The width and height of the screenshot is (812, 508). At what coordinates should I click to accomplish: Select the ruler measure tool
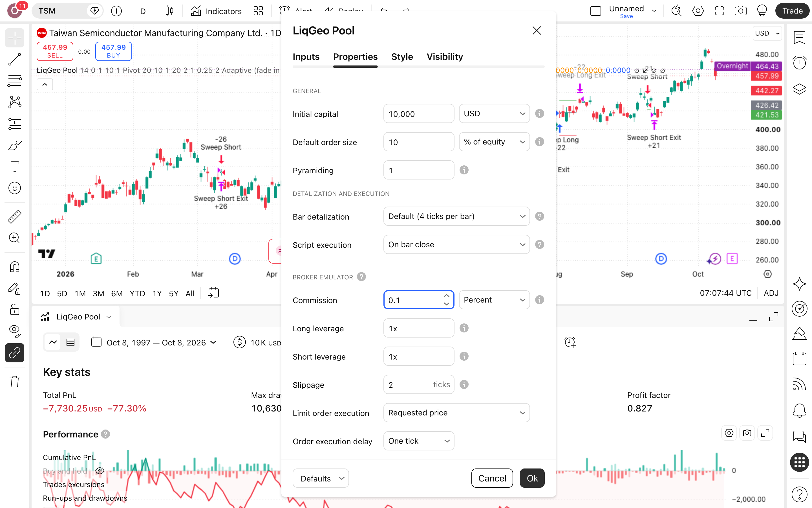pyautogui.click(x=15, y=217)
